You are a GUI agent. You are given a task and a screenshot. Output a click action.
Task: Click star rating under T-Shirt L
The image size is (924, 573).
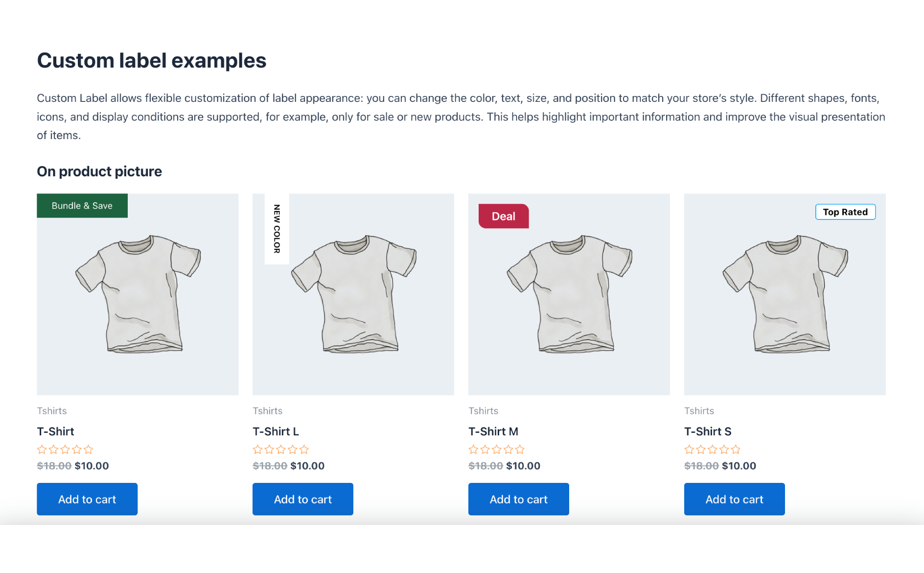[281, 450]
